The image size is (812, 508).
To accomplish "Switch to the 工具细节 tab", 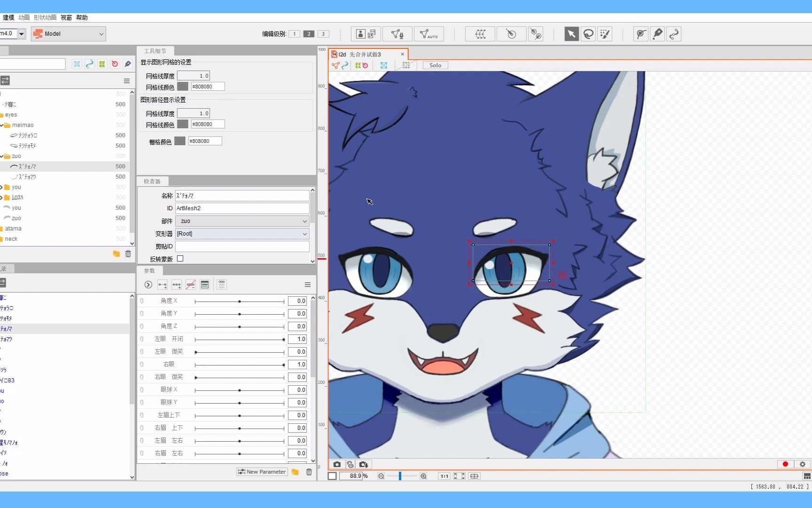I will [x=155, y=51].
